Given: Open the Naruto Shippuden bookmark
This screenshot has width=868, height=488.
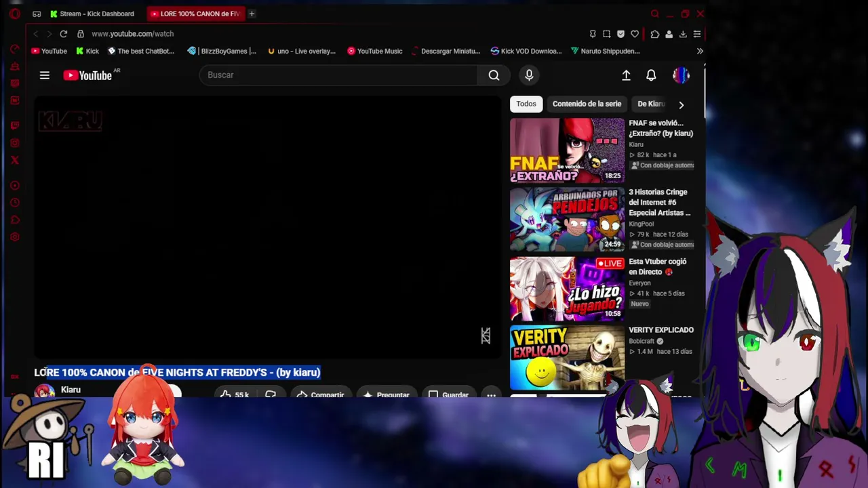Looking at the screenshot, I should [606, 51].
